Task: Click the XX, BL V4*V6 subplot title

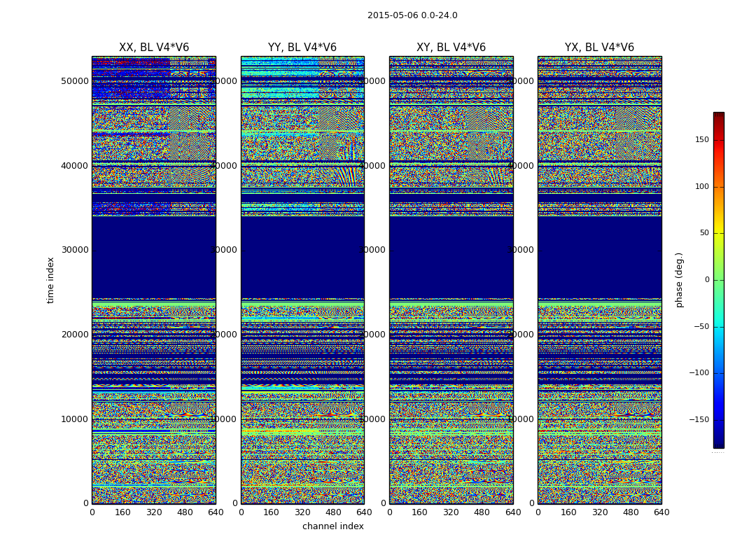Action: coord(154,48)
